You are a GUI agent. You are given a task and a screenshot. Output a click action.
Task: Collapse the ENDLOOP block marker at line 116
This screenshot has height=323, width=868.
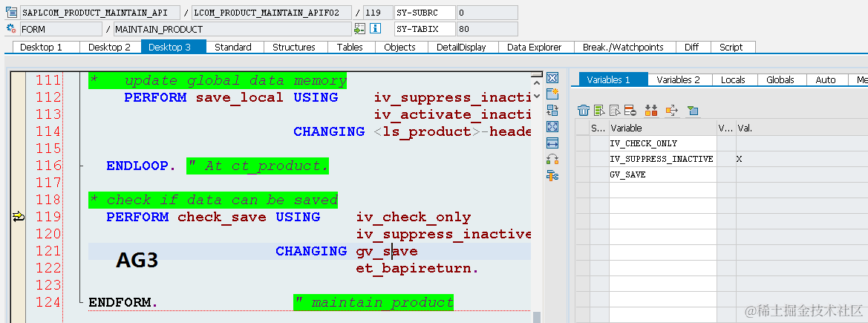point(82,166)
